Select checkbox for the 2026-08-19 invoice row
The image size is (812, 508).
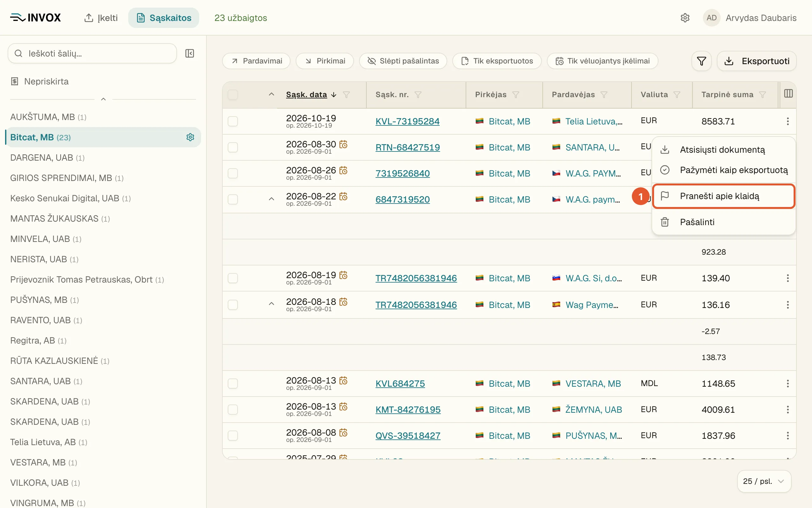233,278
